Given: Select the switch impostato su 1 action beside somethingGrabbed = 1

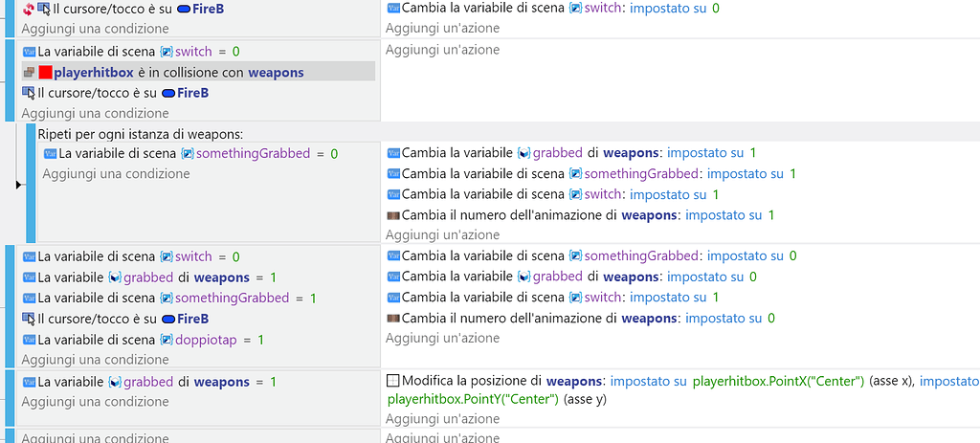Looking at the screenshot, I should point(552,298).
